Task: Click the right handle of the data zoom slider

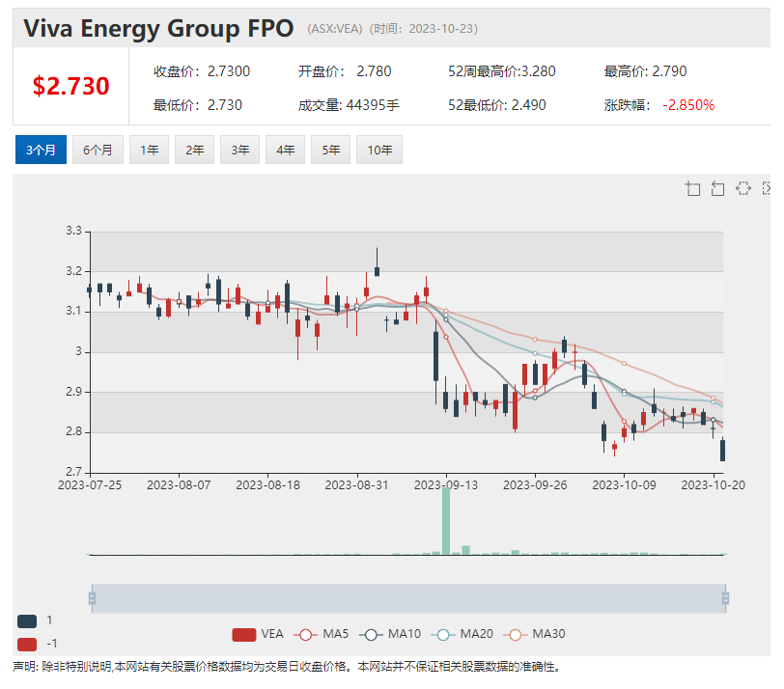Action: tap(724, 598)
